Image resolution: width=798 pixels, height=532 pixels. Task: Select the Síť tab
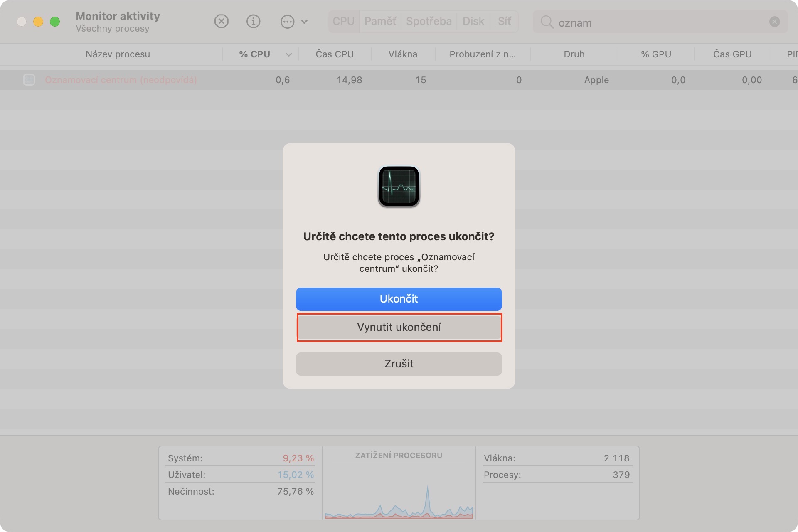coord(504,21)
